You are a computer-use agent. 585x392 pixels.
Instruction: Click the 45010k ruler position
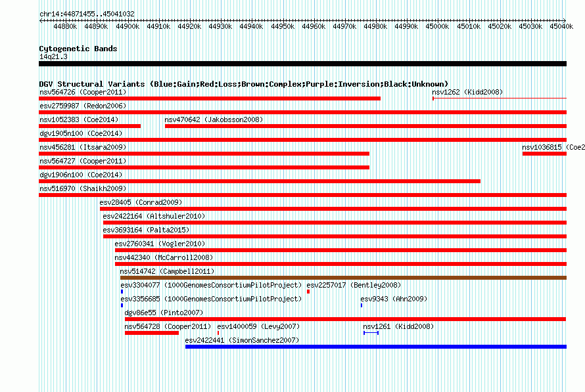pos(469,26)
